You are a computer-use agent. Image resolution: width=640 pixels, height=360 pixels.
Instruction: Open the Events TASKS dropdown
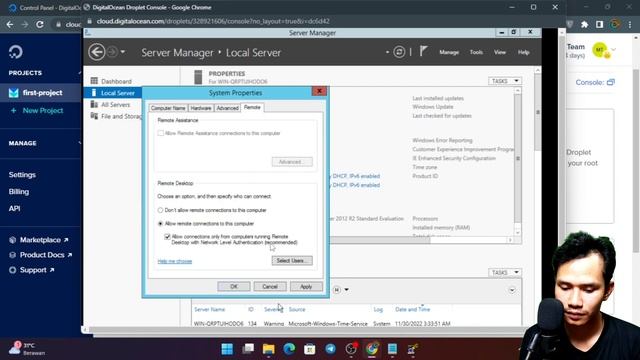[505, 272]
